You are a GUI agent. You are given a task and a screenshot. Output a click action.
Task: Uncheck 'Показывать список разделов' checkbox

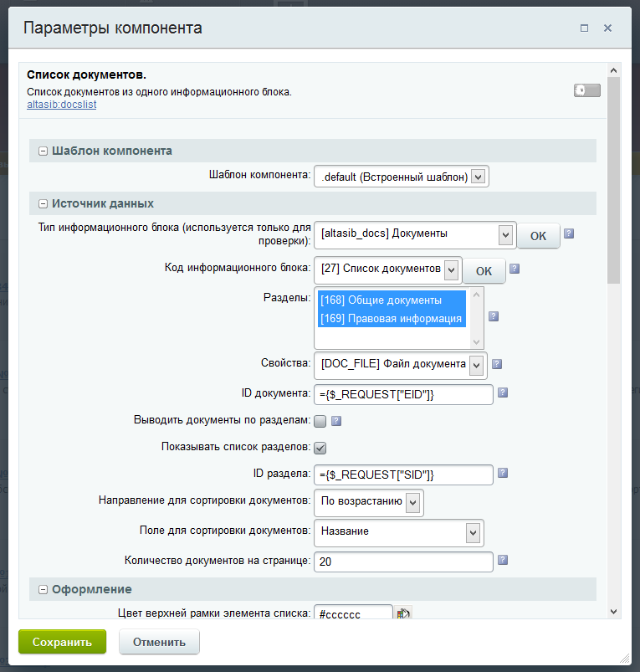[x=320, y=448]
